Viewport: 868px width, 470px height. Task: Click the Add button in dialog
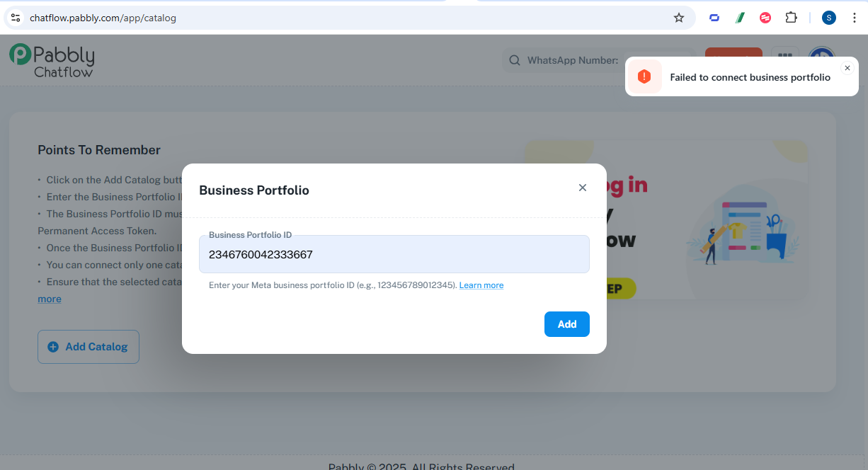click(x=567, y=324)
